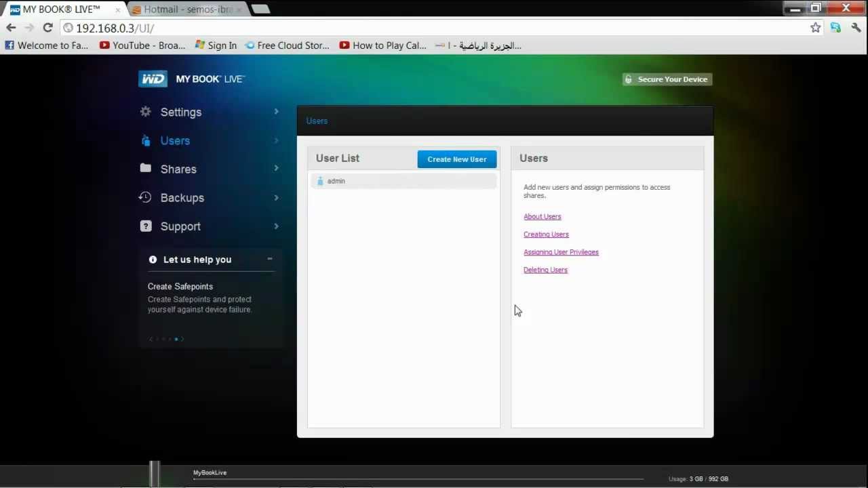Click the Support question mark icon
Screen dimensions: 868x488
click(145, 226)
